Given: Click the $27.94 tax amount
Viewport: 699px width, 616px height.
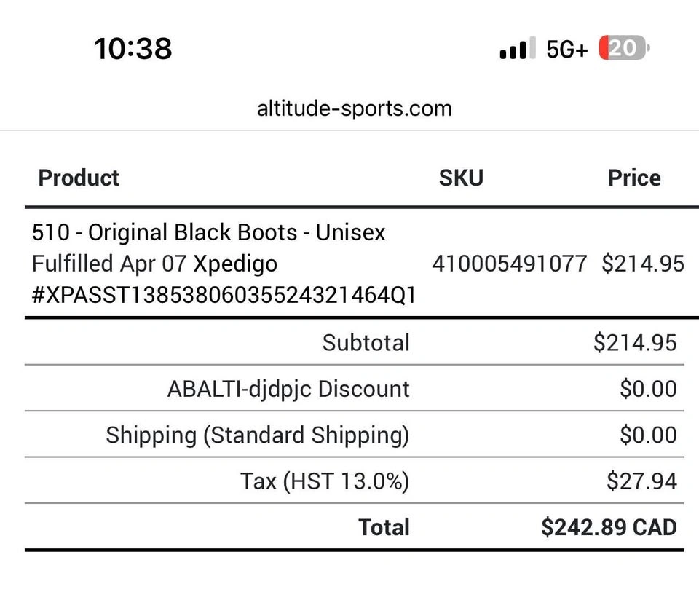Looking at the screenshot, I should tap(641, 481).
